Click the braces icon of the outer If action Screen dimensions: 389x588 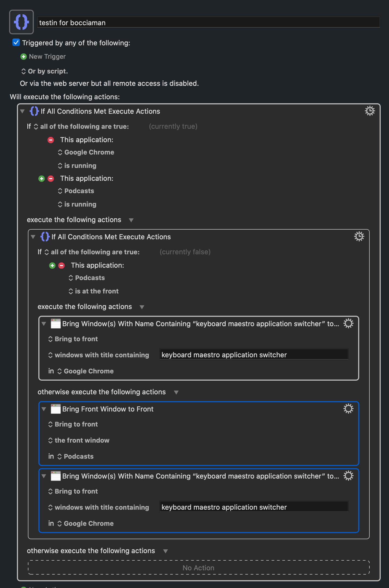pos(34,111)
